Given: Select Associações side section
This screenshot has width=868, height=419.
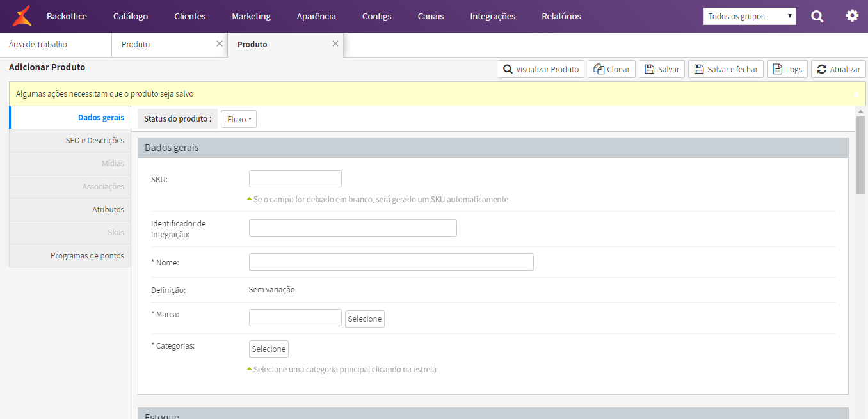Looking at the screenshot, I should pyautogui.click(x=70, y=187).
